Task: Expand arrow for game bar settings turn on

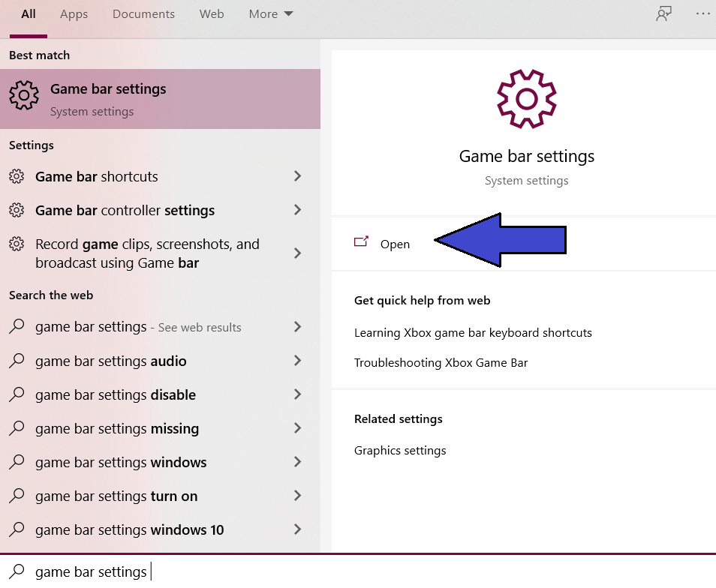Action: pyautogui.click(x=297, y=496)
